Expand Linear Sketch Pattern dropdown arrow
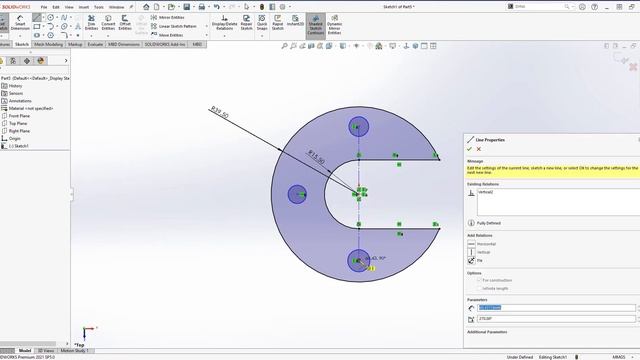The image size is (640, 360). click(207, 26)
